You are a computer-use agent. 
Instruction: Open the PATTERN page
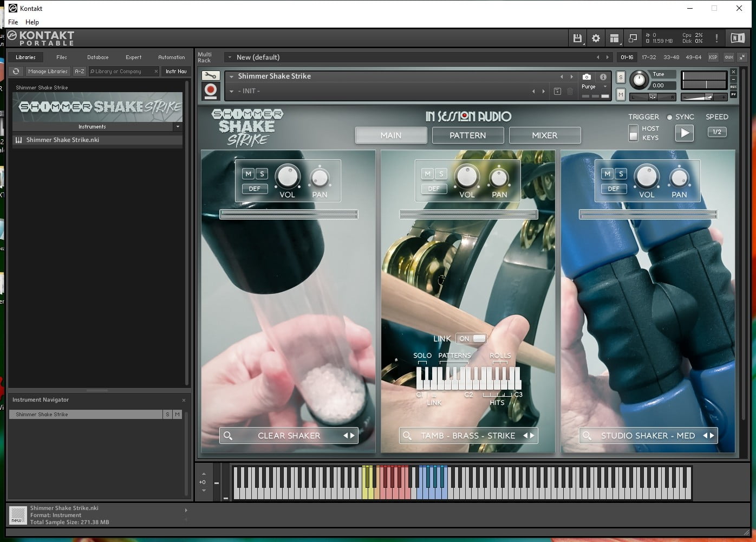468,135
